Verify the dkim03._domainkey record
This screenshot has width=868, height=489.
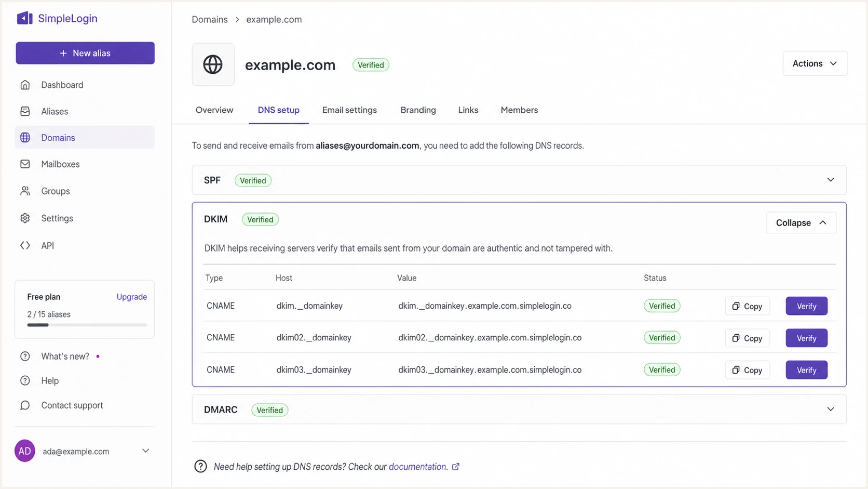pos(806,370)
